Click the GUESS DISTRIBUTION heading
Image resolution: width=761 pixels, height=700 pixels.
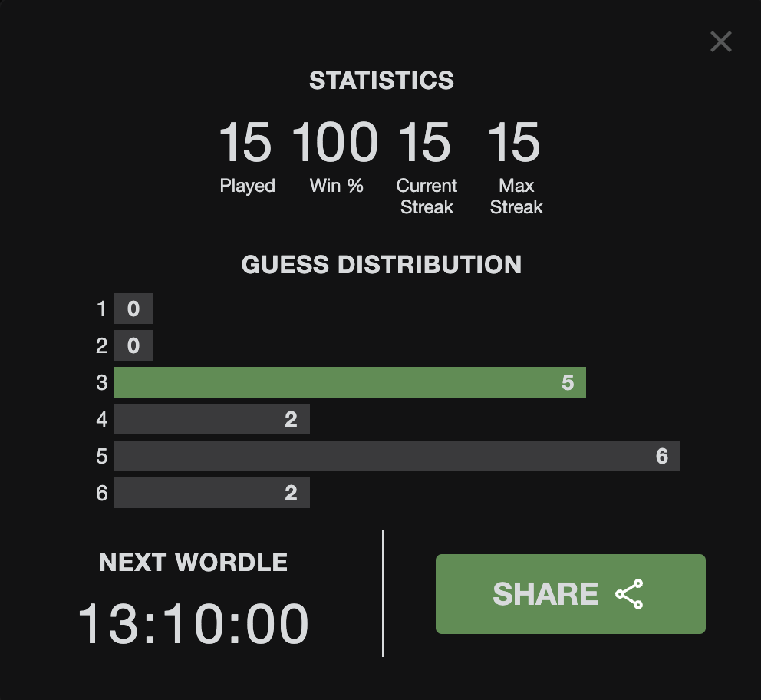click(381, 265)
